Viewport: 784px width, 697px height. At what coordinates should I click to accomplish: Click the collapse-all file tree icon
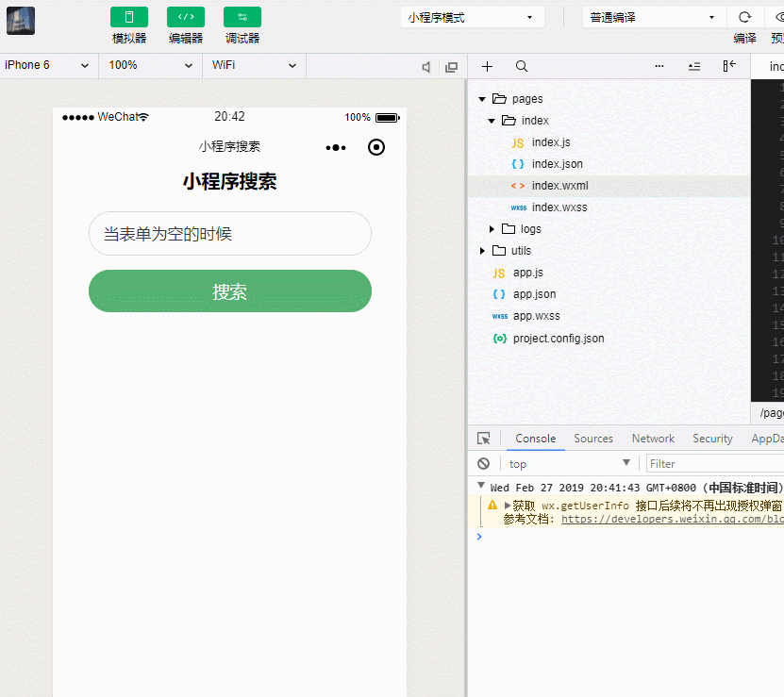coord(694,67)
